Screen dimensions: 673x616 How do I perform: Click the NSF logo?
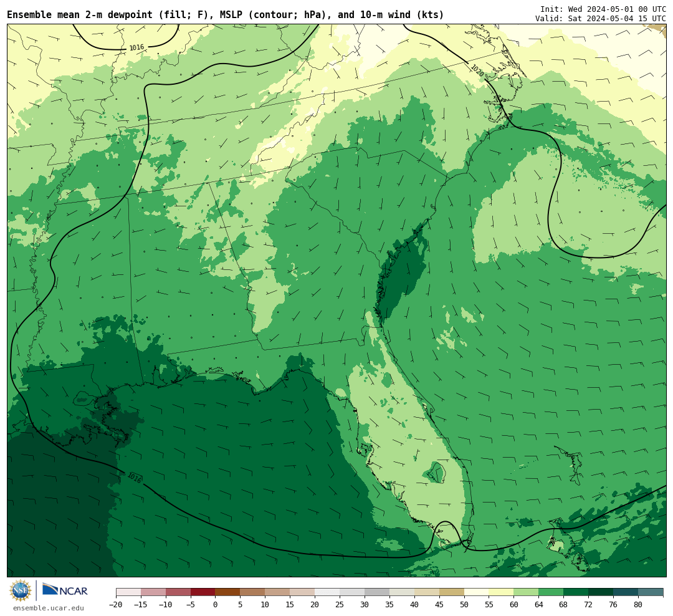(x=21, y=590)
